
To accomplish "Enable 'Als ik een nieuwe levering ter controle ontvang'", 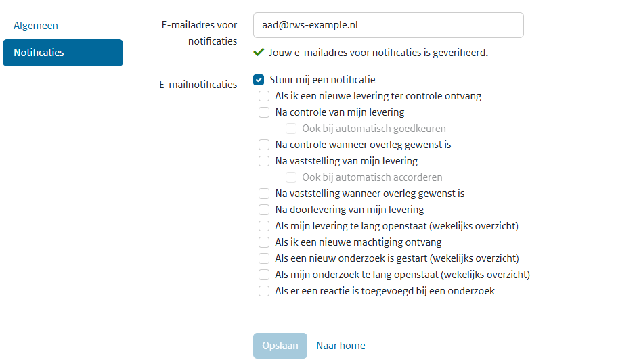I will [264, 96].
